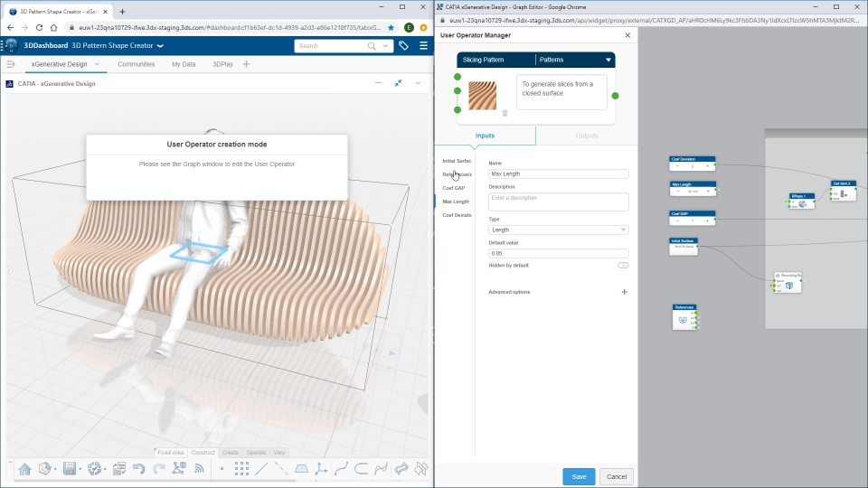Click the 3D part rotate icon in toolbar

pyautogui.click(x=45, y=469)
